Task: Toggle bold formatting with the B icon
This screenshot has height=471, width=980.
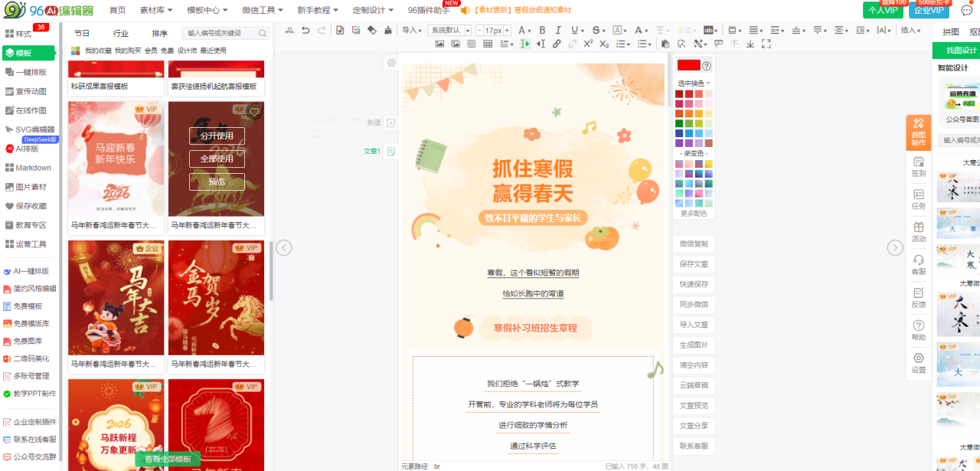Action: pyautogui.click(x=542, y=31)
